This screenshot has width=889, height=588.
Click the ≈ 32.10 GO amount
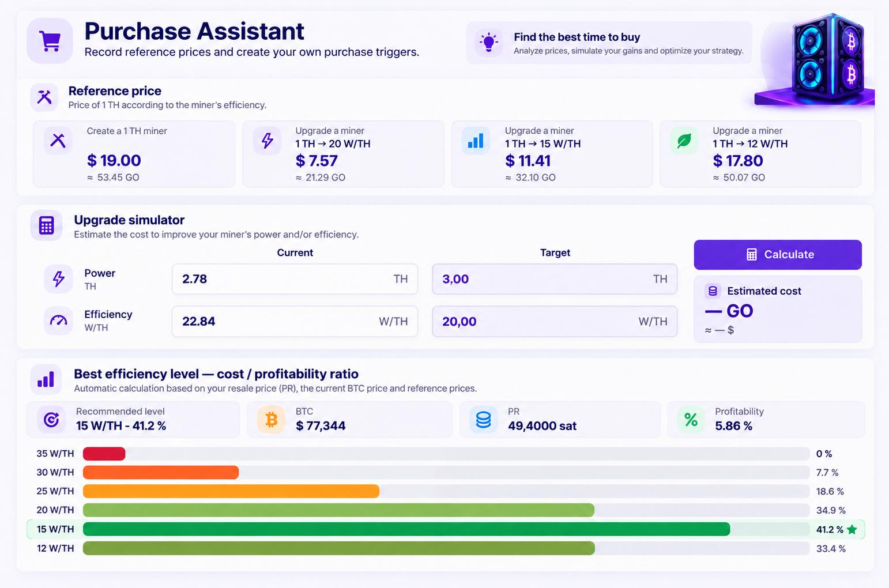pos(530,178)
